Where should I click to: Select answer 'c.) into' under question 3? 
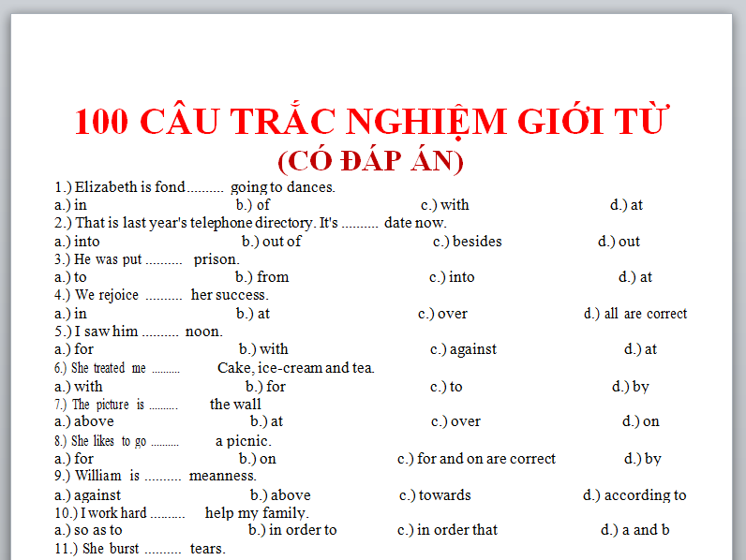(452, 277)
